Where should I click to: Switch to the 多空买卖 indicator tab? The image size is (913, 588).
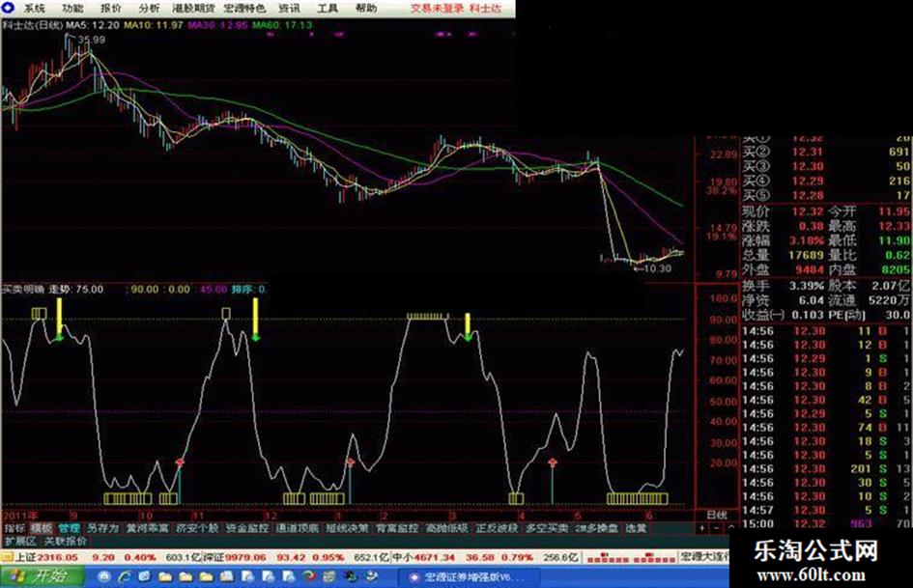(x=548, y=528)
